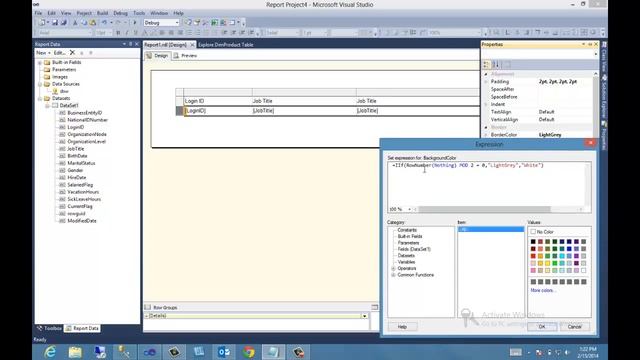Open the Tools menu
Screen dimensions: 640x360
(139, 13)
